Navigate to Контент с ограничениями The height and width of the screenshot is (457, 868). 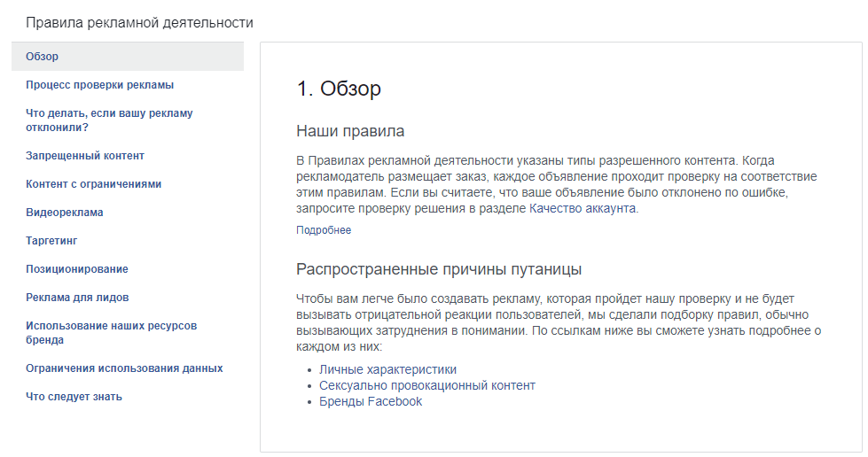point(93,184)
